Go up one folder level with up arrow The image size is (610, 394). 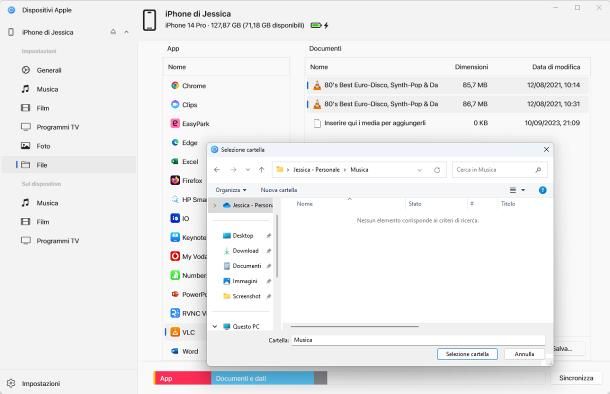click(261, 170)
